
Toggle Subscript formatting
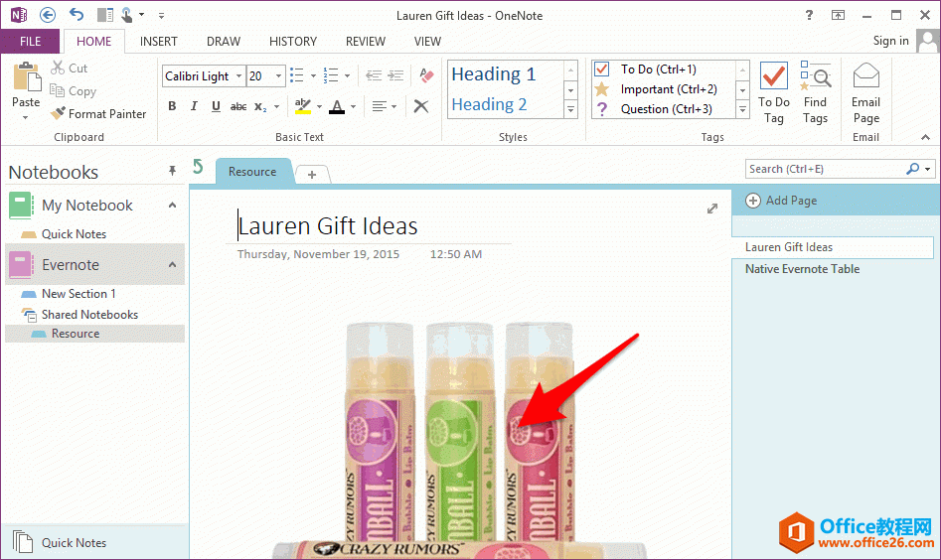point(260,106)
